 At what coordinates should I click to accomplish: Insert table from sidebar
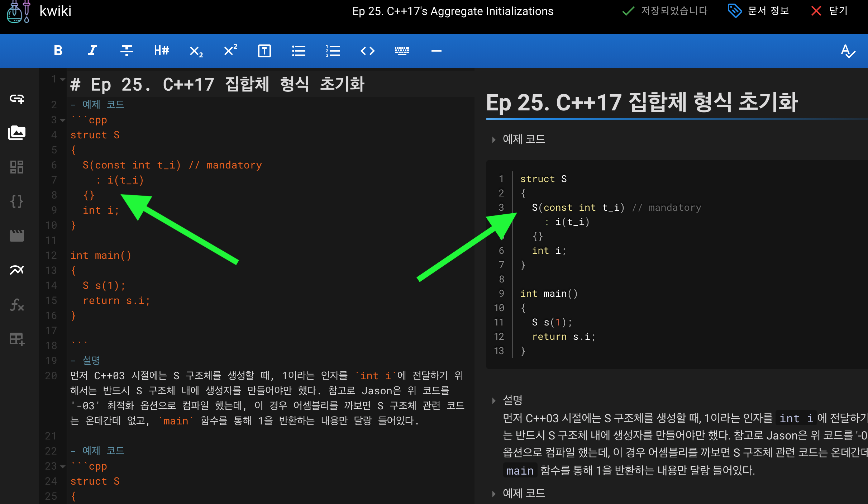pos(17,339)
